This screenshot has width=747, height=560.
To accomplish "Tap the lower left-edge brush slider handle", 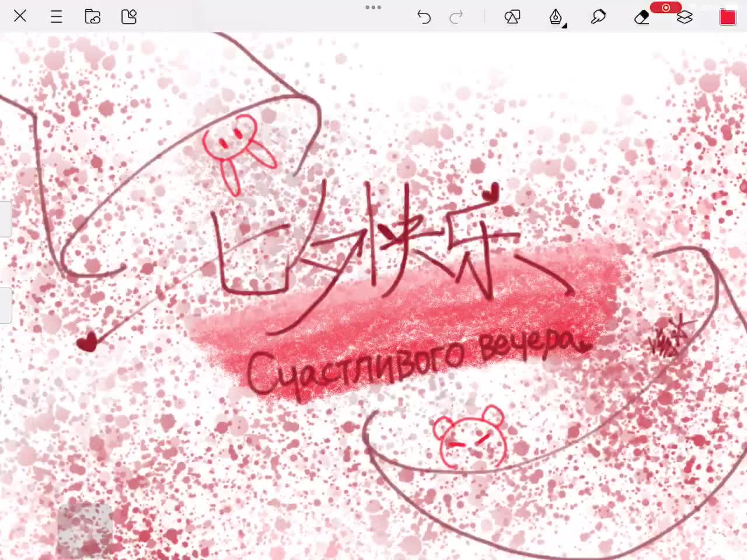I will (x=6, y=305).
